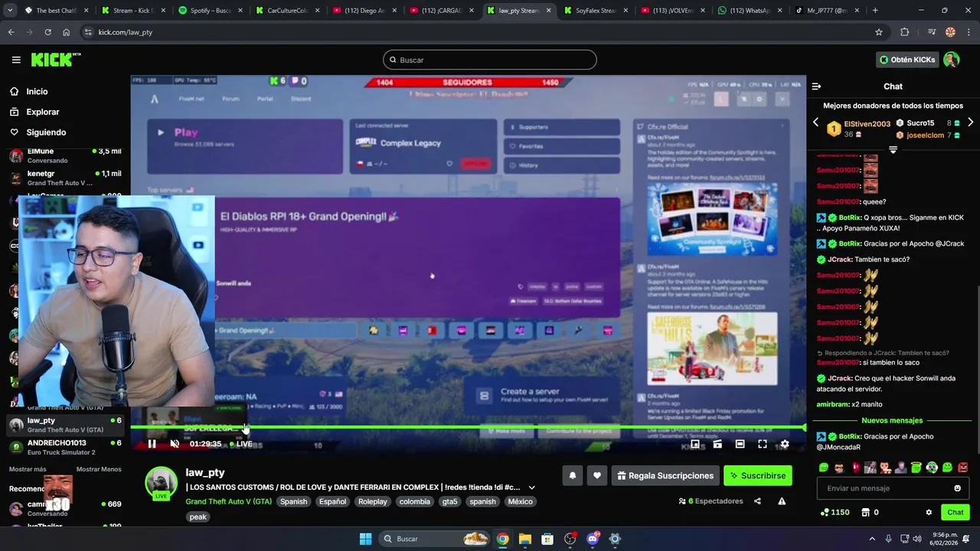Select law_pty channel in sidebar
The height and width of the screenshot is (551, 980).
pos(65,425)
